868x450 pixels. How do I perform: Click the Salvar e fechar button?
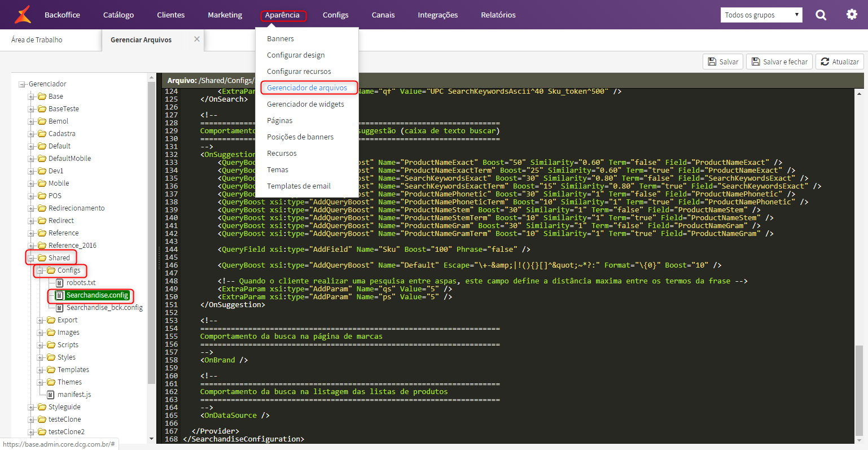[x=779, y=62]
